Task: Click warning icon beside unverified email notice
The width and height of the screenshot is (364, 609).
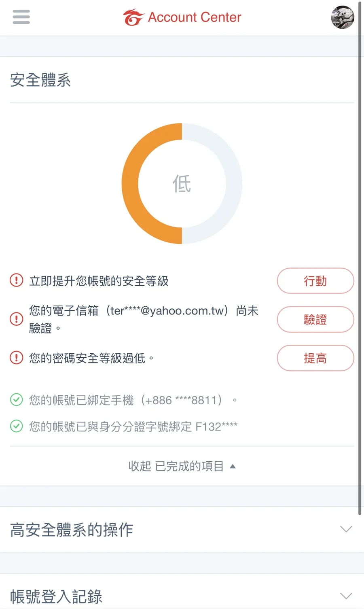Action: click(16, 319)
